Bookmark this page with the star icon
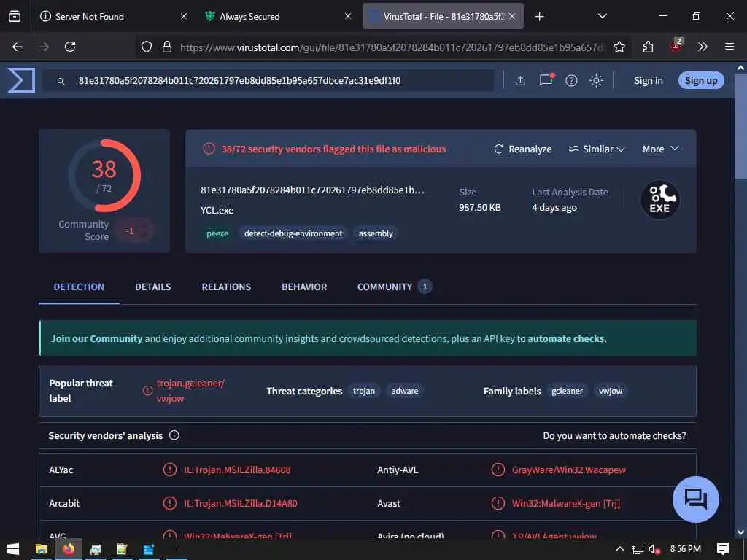This screenshot has height=560, width=747. coord(619,47)
